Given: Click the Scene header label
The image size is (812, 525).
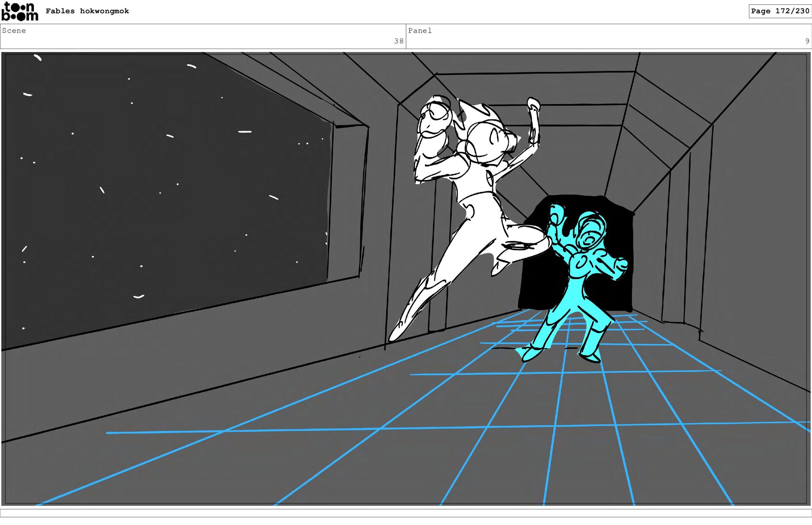Looking at the screenshot, I should coord(14,30).
